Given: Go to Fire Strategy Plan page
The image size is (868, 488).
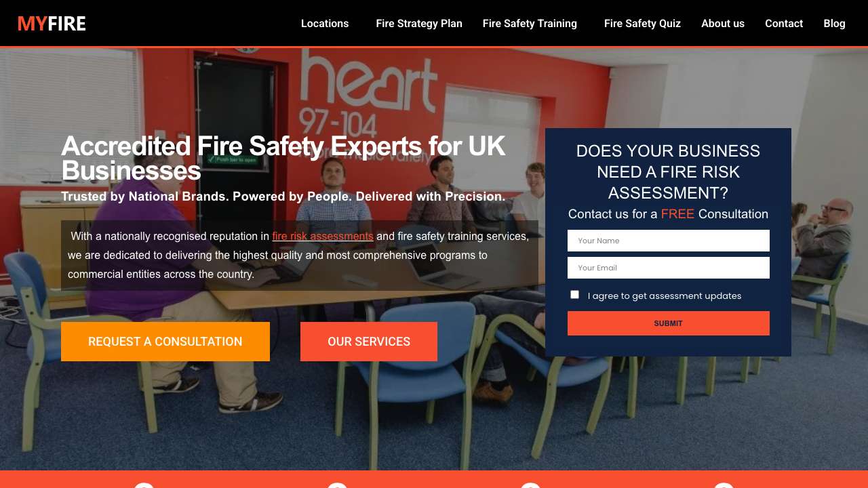Looking at the screenshot, I should click(419, 24).
